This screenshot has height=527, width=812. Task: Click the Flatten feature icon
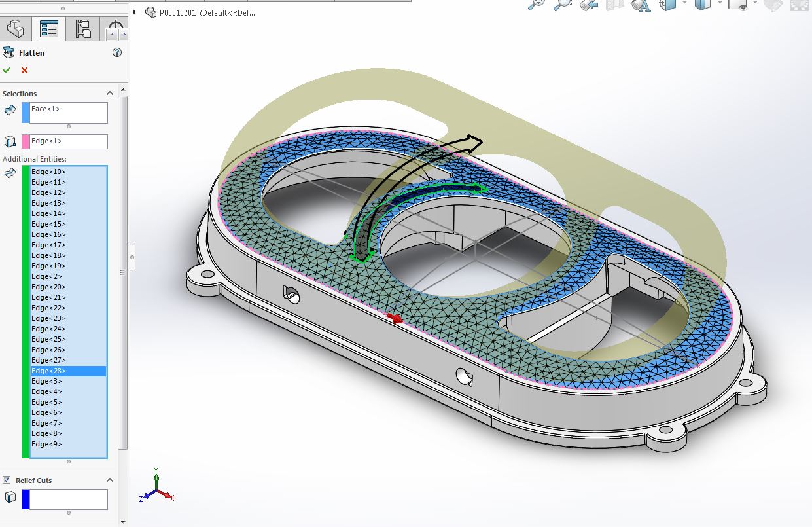(x=9, y=53)
